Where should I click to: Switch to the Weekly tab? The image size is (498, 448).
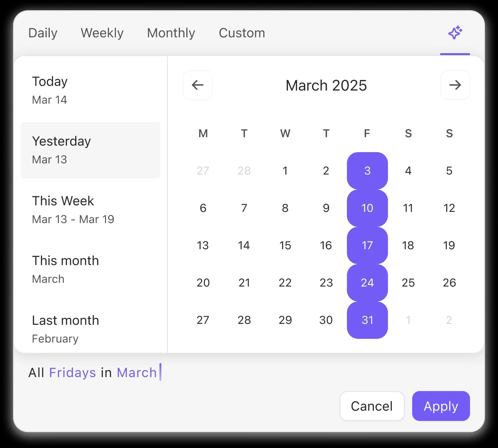(x=102, y=33)
